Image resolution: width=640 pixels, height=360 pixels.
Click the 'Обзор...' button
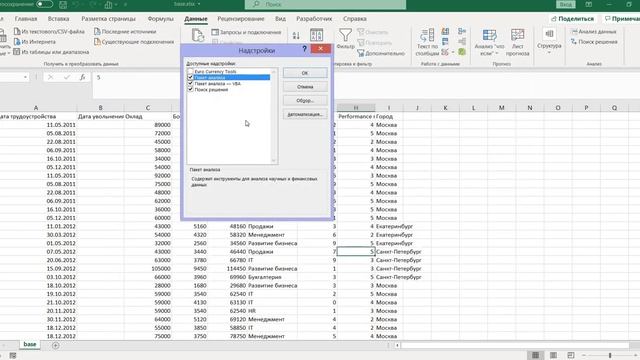pos(305,100)
